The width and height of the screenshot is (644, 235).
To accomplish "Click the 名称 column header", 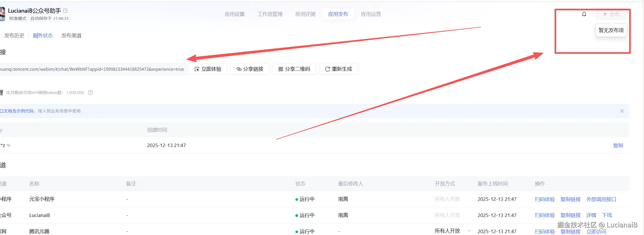I will click(34, 184).
